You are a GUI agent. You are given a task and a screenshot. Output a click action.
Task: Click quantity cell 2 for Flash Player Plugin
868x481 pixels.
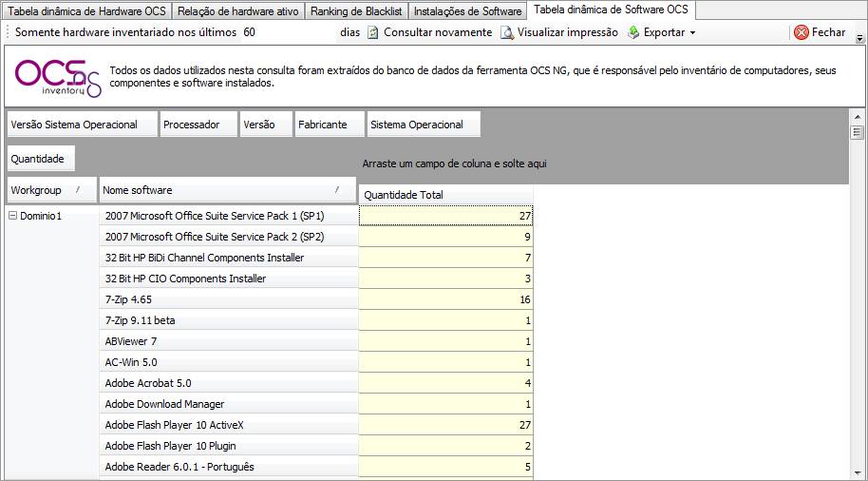tap(445, 446)
